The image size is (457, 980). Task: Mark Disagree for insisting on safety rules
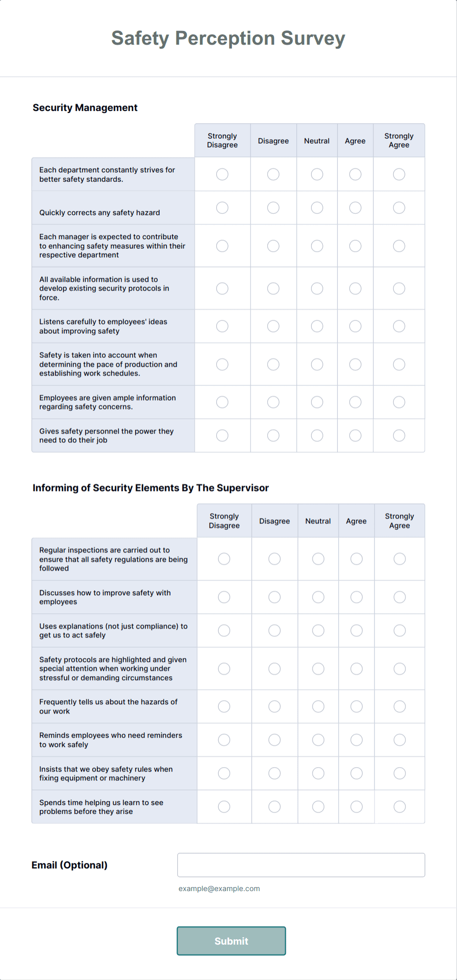pos(274,773)
